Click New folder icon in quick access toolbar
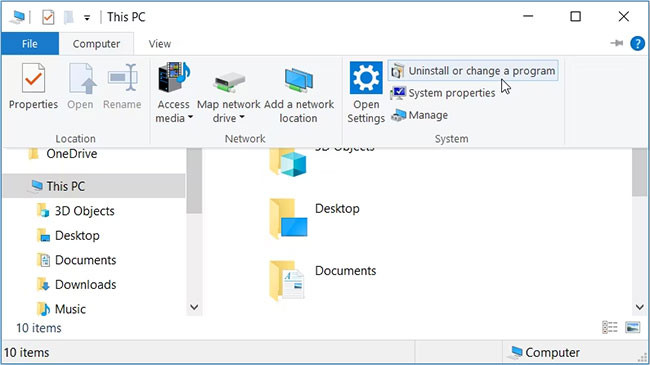Image resolution: width=650 pixels, height=365 pixels. point(68,17)
